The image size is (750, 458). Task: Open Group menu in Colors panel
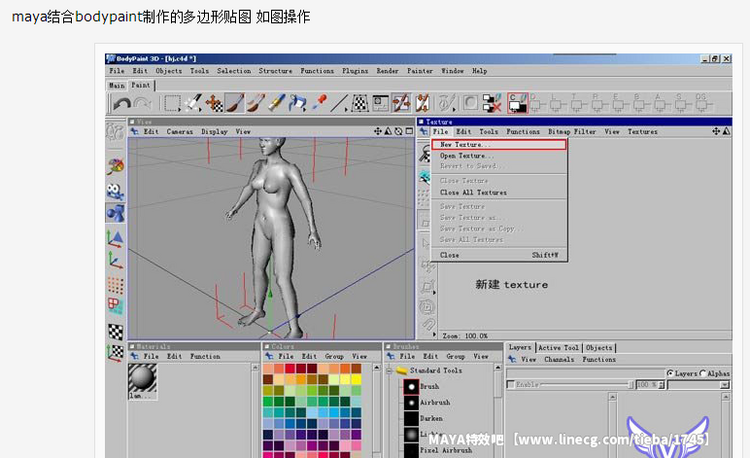click(334, 357)
